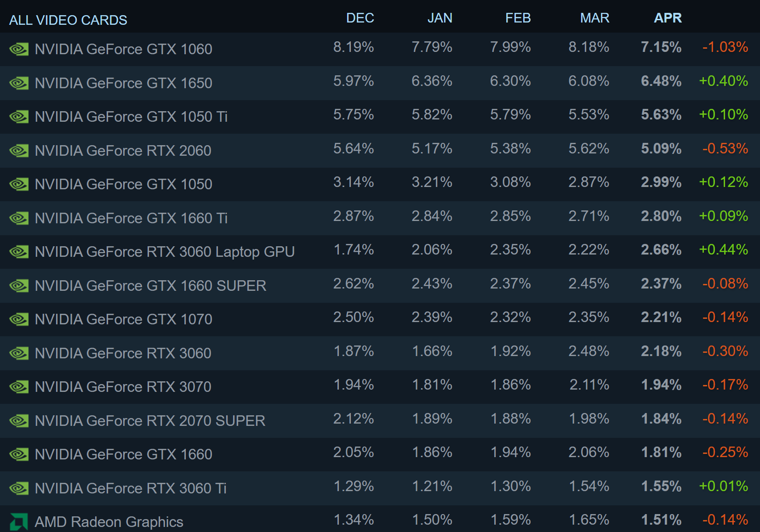Click the NVIDIA icon next to GTX 1070
Image resolution: width=760 pixels, height=532 pixels.
[19, 319]
